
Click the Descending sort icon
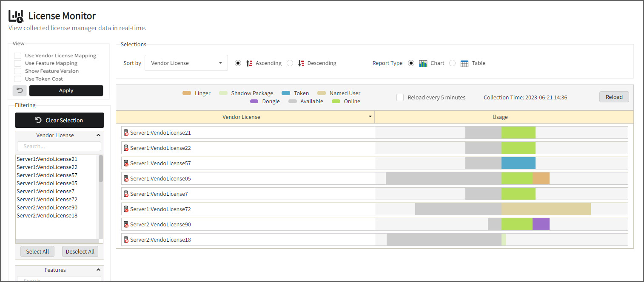[301, 63]
